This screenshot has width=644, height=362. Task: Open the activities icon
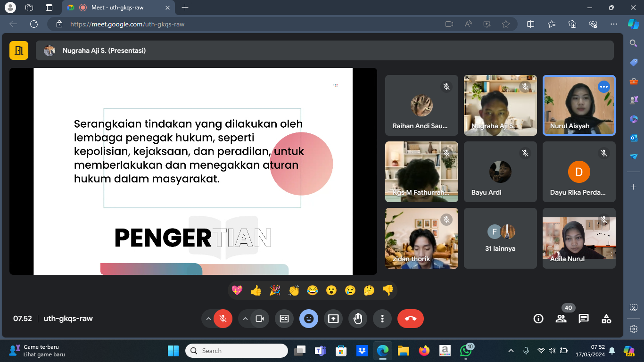(606, 319)
